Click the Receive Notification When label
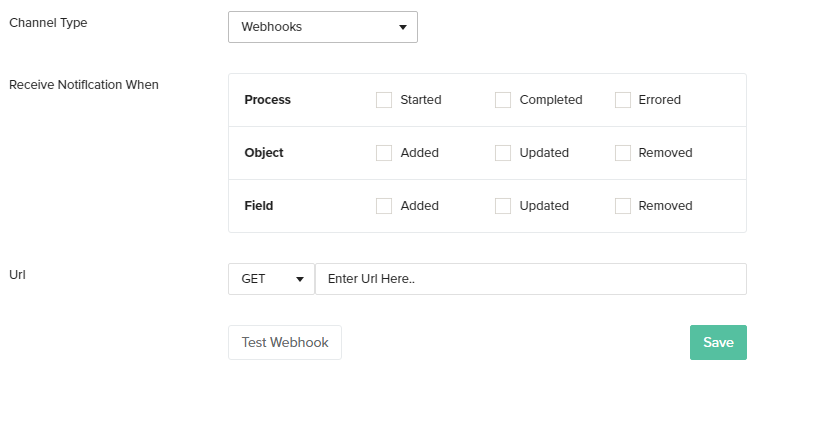 [x=84, y=85]
